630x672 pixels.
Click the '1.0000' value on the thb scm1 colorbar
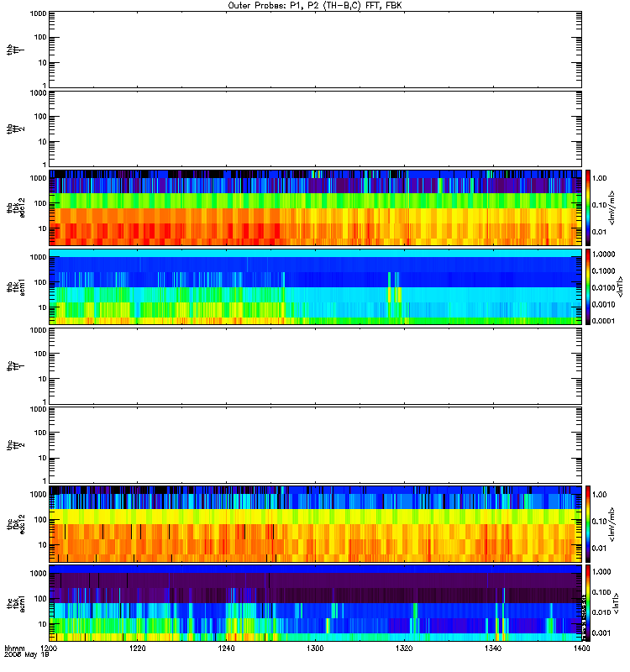tap(603, 255)
